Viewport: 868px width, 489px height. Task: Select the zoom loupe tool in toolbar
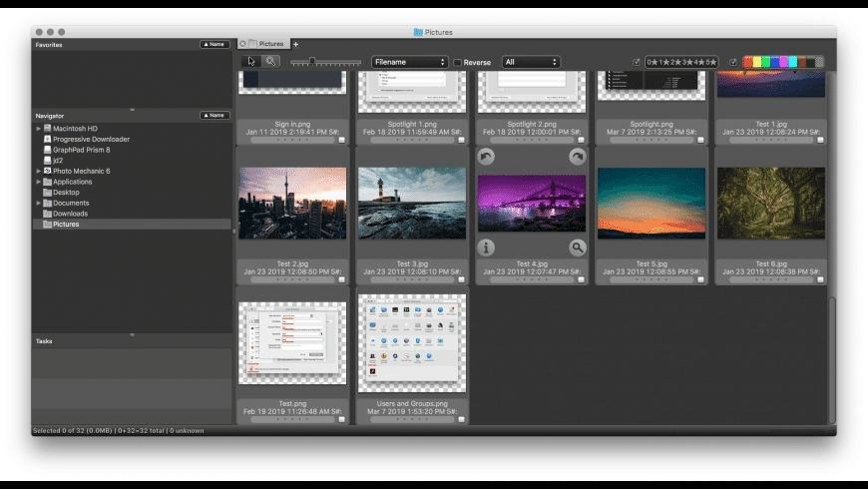pyautogui.click(x=269, y=62)
